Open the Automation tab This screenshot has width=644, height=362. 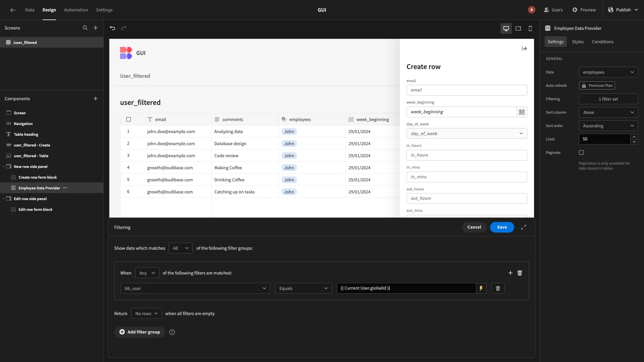pos(76,10)
